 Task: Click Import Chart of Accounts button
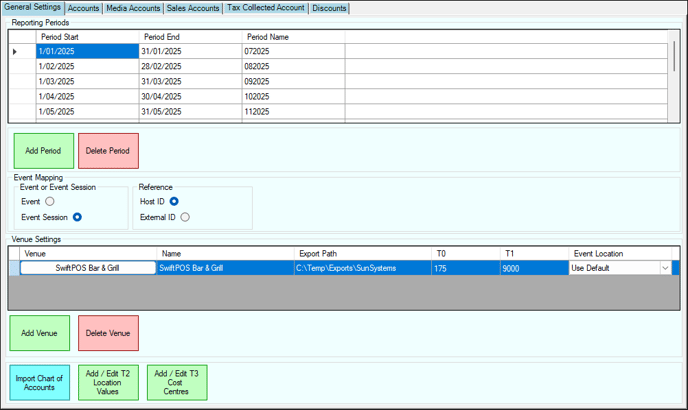[x=41, y=383]
